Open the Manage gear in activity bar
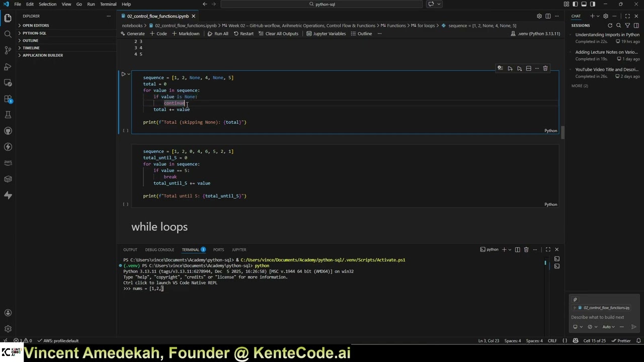This screenshot has height=362, width=644. [8, 329]
